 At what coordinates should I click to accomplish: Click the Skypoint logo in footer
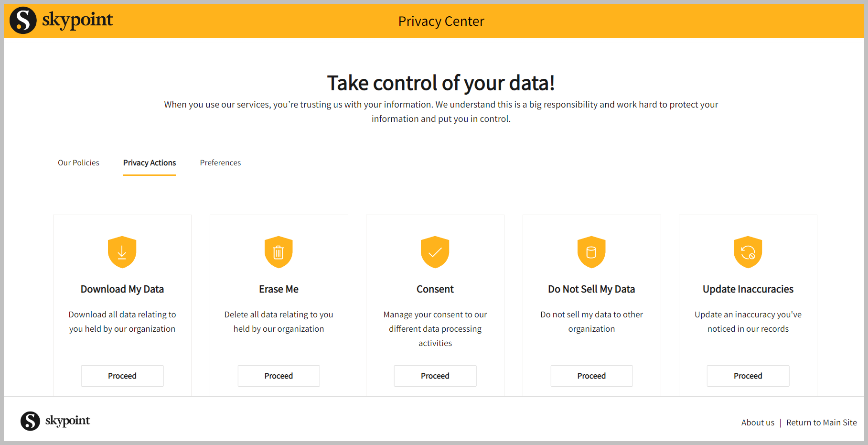click(55, 421)
